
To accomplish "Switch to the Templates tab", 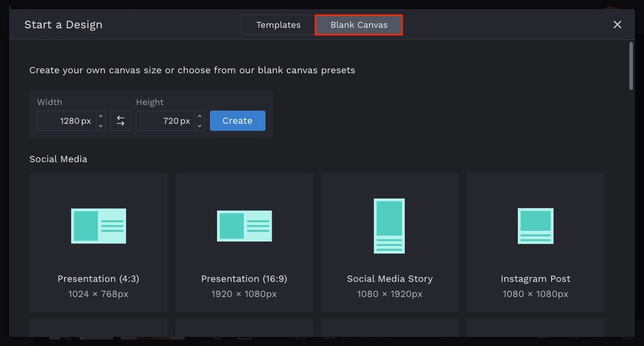I will click(278, 24).
